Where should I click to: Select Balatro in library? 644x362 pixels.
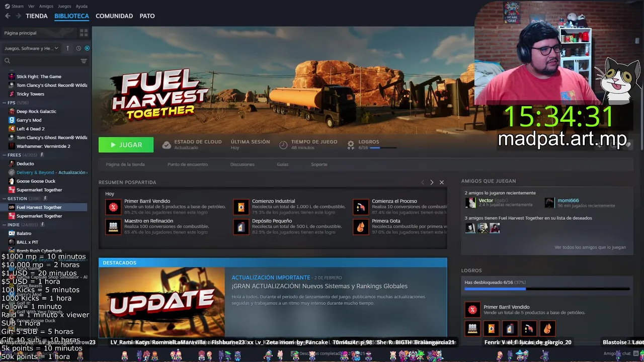tap(24, 233)
